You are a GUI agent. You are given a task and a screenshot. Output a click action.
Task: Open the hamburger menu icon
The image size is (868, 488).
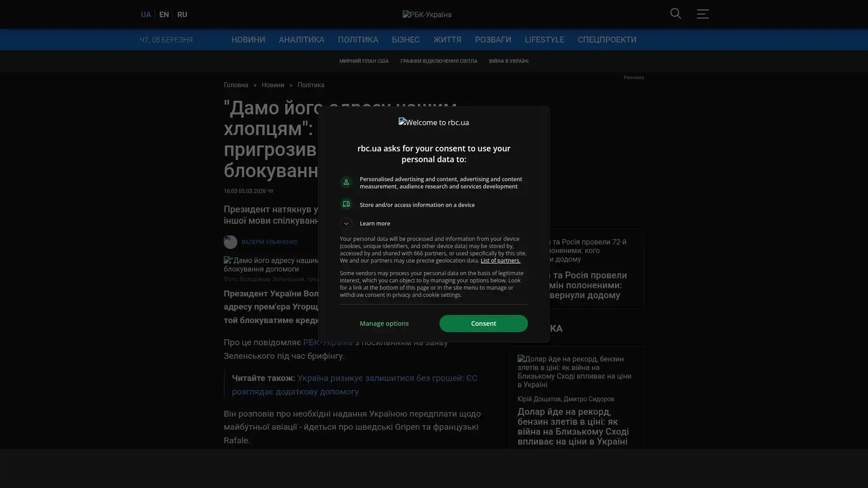click(x=703, y=14)
